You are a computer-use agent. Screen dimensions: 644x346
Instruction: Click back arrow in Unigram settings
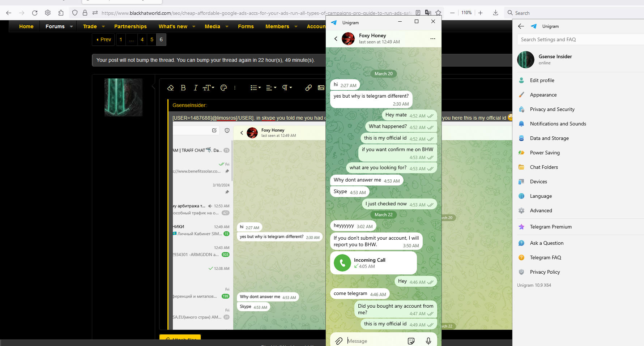click(x=521, y=26)
